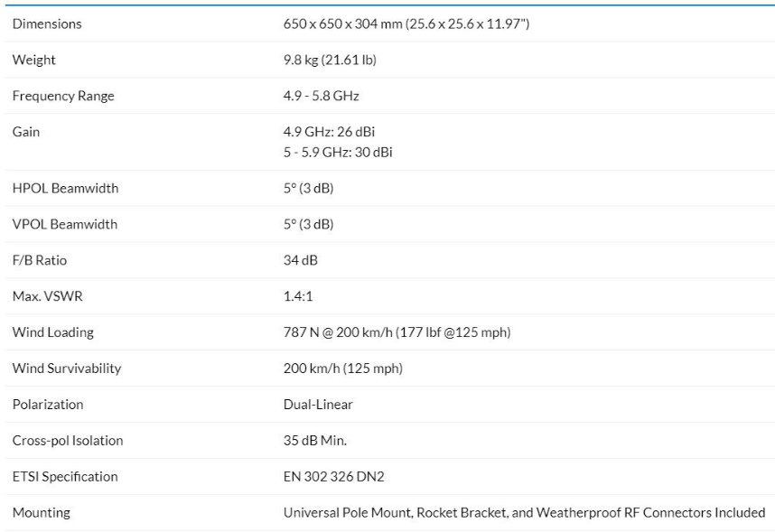Click the Dimensions row label
Viewport: 775px width, 532px height.
[47, 23]
